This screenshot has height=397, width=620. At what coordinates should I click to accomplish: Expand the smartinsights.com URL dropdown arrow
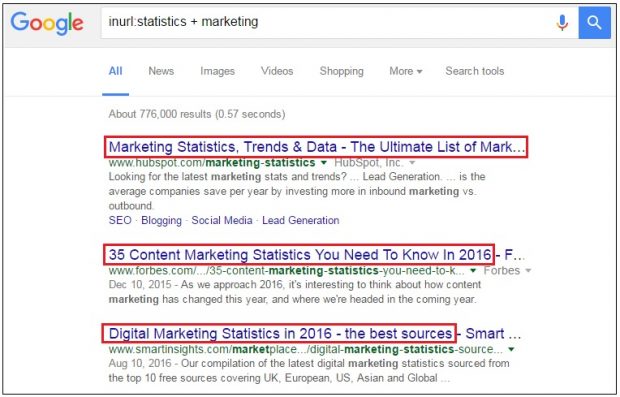click(511, 349)
